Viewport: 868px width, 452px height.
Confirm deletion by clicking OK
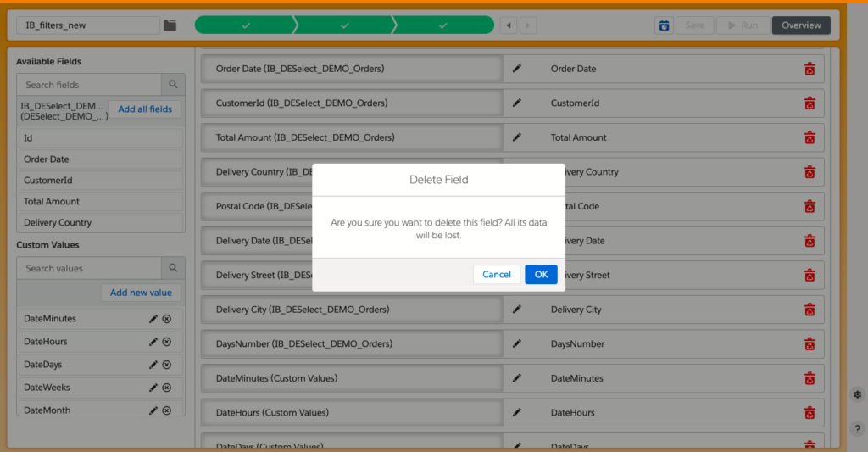(541, 275)
